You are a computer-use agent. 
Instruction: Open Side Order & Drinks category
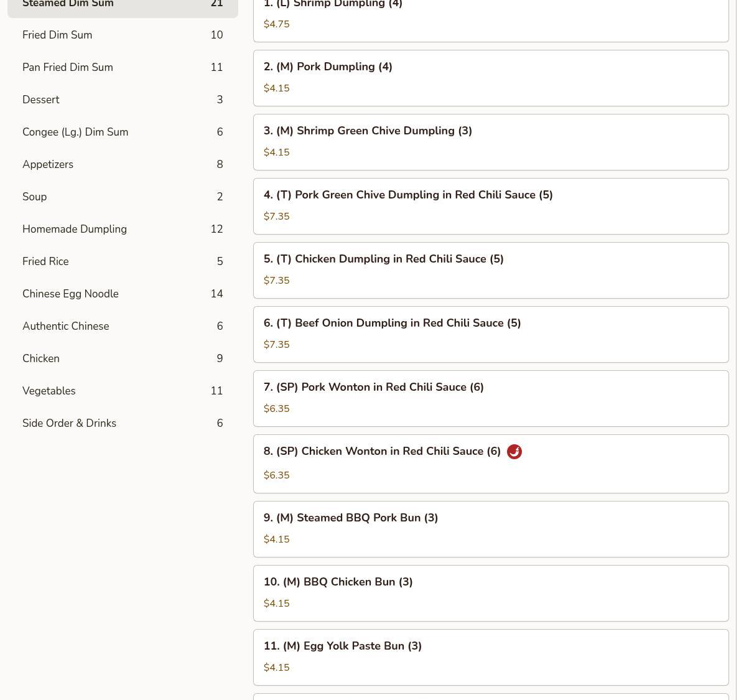pos(123,423)
